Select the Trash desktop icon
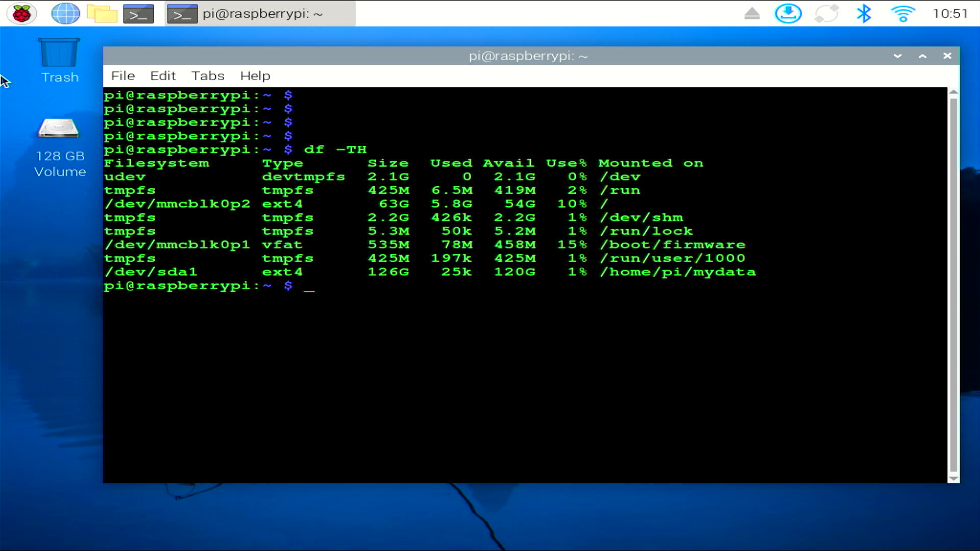The height and width of the screenshot is (551, 980). point(60,61)
